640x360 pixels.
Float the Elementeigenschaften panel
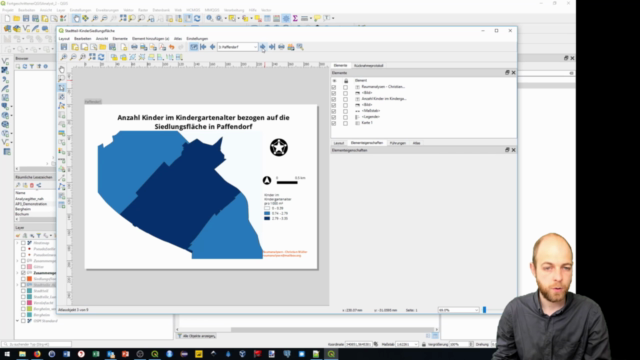coord(507,150)
